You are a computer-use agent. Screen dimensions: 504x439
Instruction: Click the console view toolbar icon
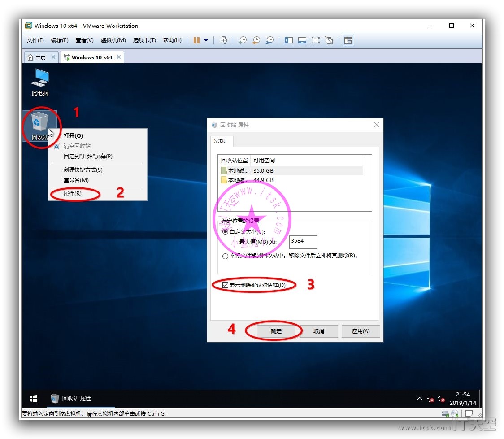pos(348,40)
